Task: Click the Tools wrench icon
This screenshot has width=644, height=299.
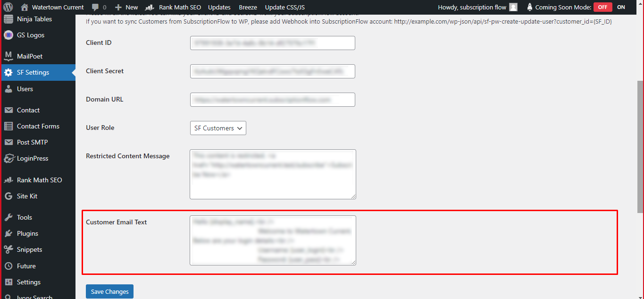Action: coord(8,217)
